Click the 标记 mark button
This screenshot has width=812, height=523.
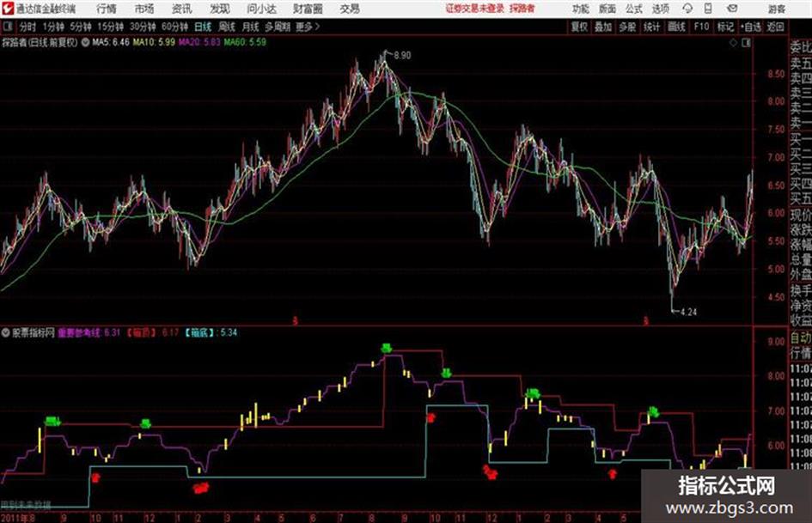pyautogui.click(x=725, y=27)
